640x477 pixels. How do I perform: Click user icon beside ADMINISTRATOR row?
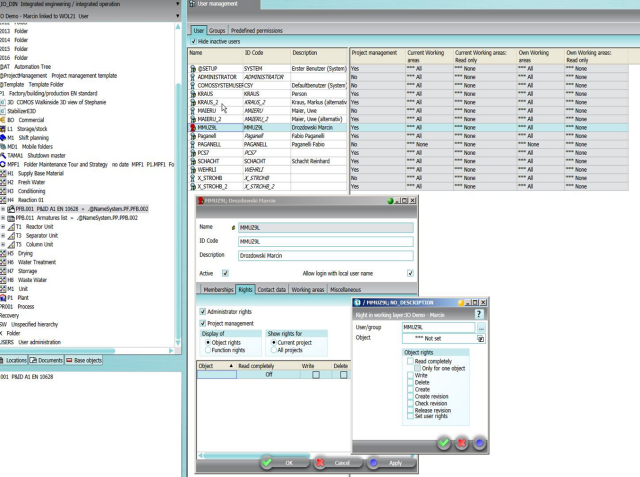193,77
